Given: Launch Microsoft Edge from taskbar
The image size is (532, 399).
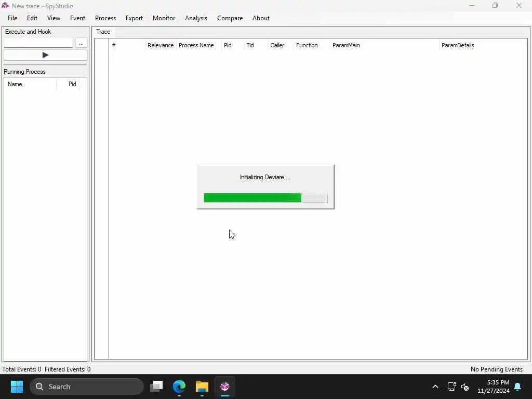Looking at the screenshot, I should 179,387.
